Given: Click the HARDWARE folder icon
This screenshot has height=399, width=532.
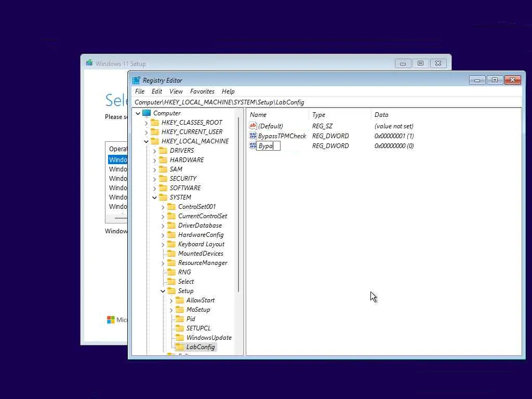Looking at the screenshot, I should pyautogui.click(x=163, y=159).
